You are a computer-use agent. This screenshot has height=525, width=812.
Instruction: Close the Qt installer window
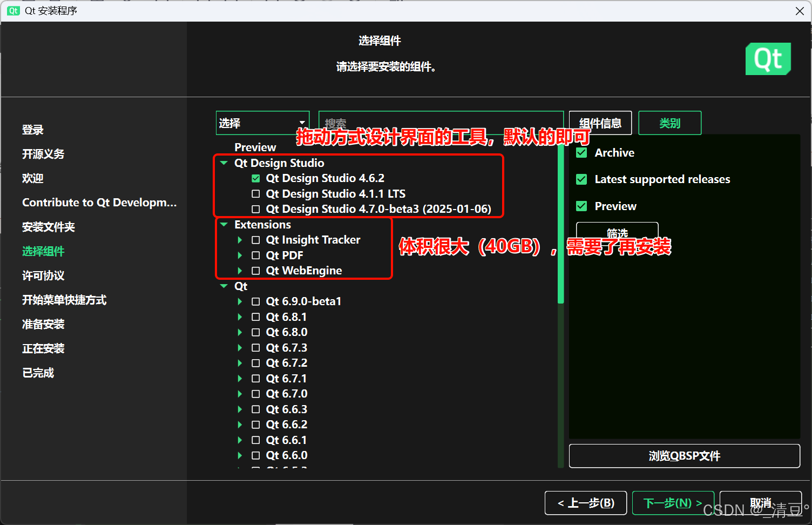[800, 11]
